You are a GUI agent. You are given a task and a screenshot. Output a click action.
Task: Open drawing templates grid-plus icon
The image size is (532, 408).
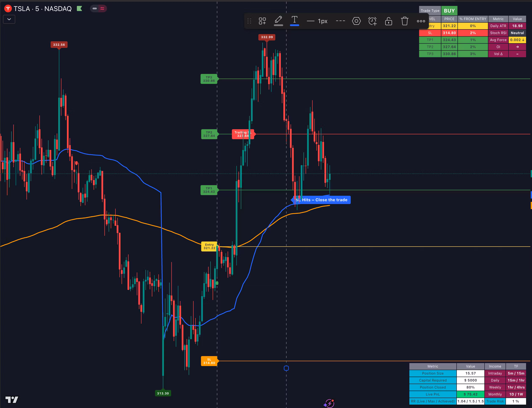[x=262, y=21]
